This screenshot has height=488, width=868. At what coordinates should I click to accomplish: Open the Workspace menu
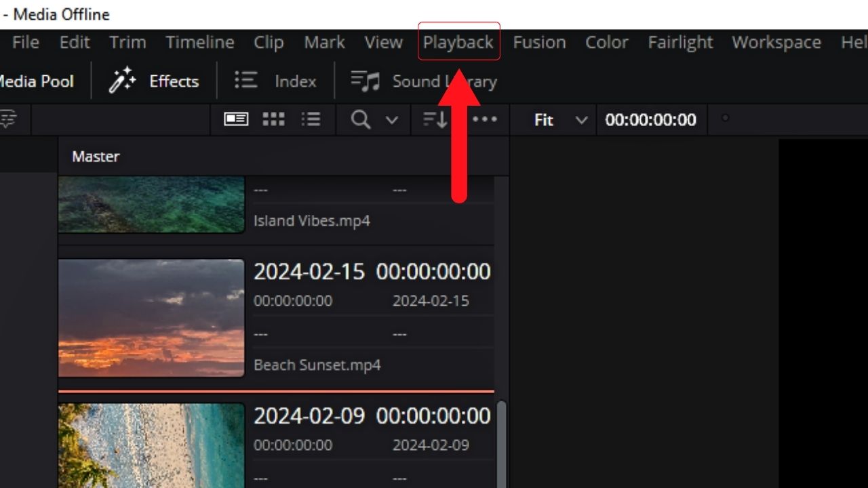(x=776, y=42)
